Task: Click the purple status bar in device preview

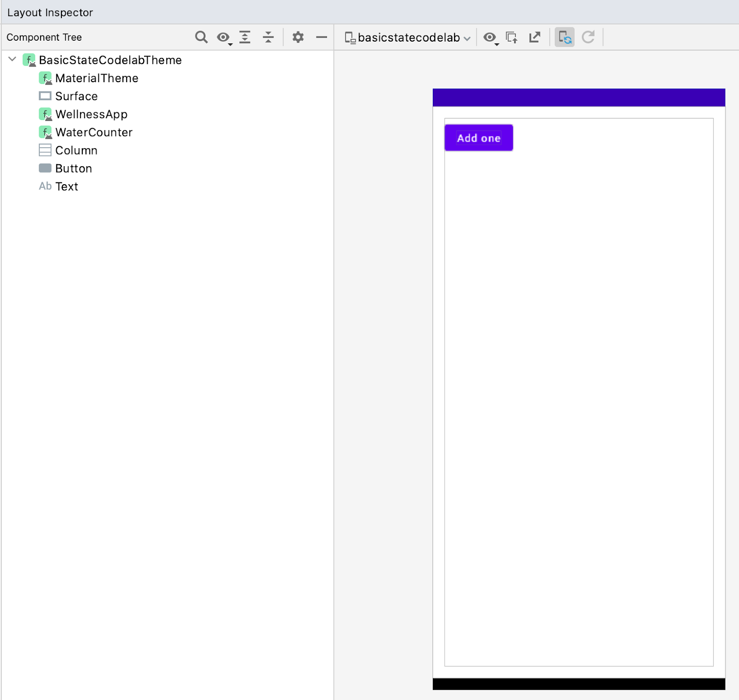Action: pyautogui.click(x=578, y=97)
